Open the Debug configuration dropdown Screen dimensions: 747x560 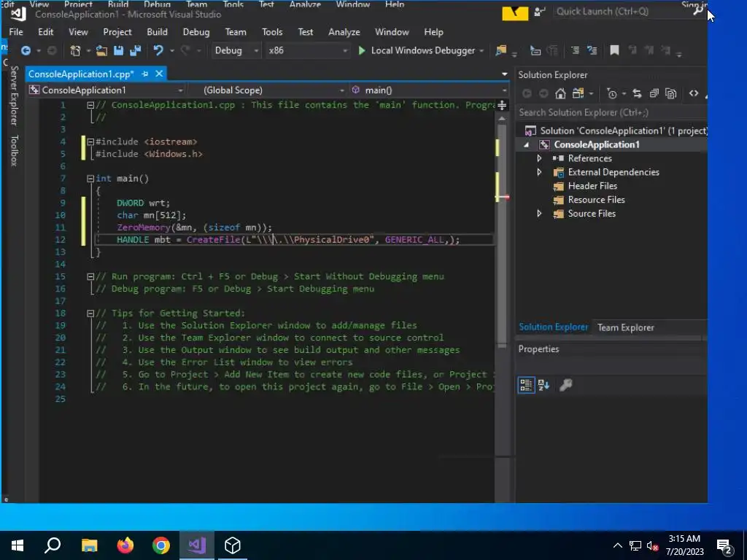tap(236, 50)
